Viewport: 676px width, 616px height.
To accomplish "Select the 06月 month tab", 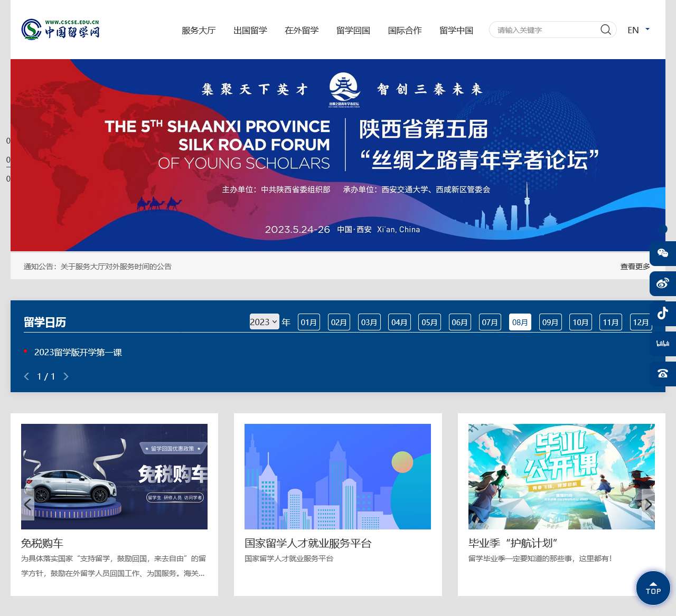I will (459, 322).
